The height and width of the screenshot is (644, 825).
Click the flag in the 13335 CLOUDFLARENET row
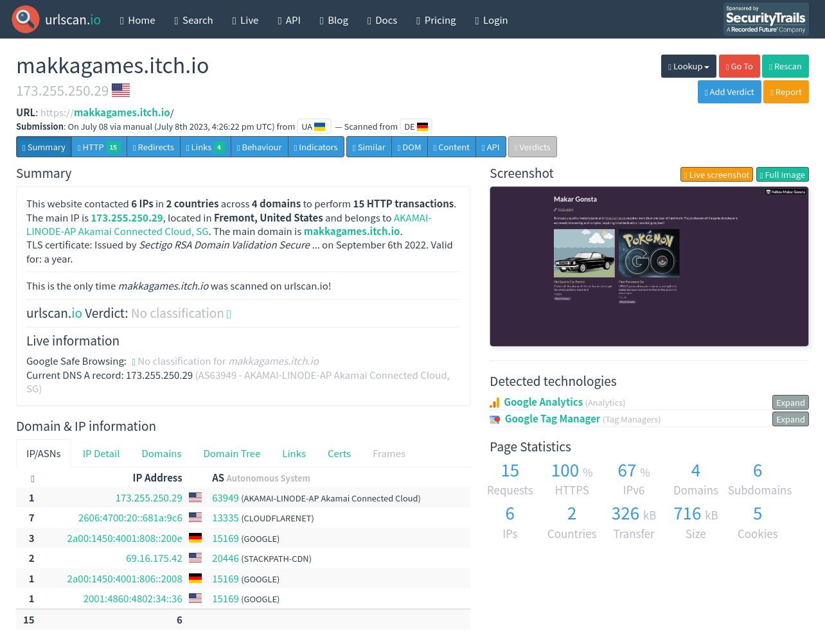195,518
